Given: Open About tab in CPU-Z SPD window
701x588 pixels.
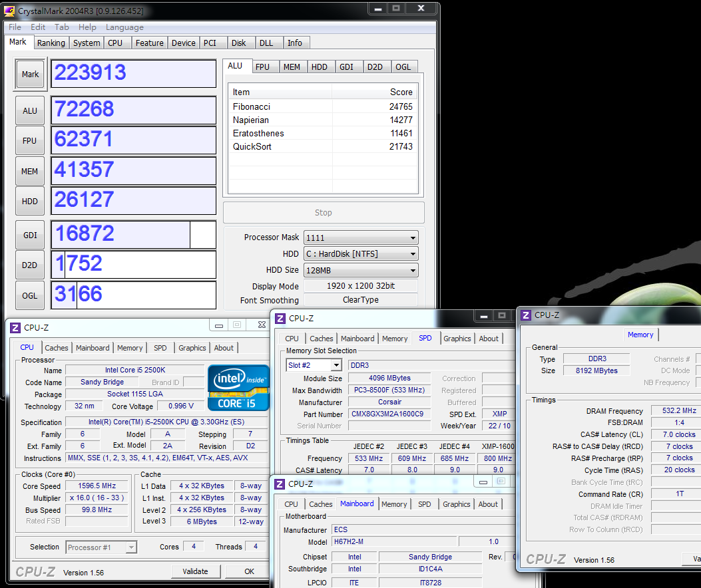Looking at the screenshot, I should point(489,339).
